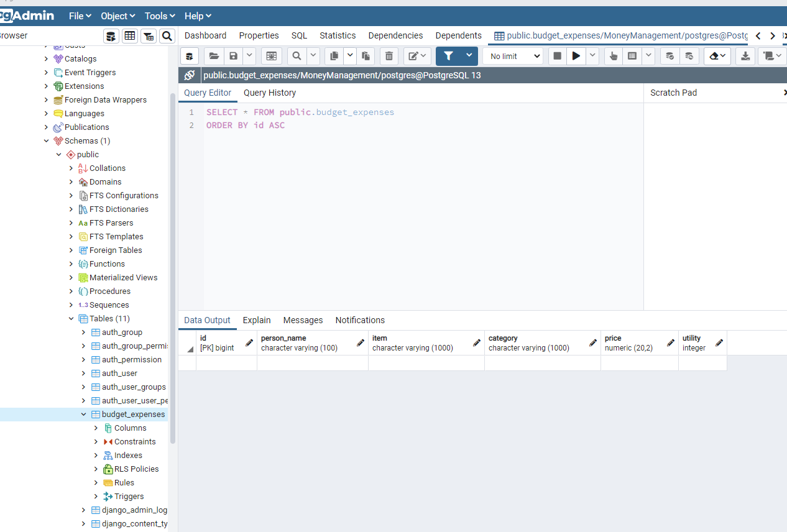This screenshot has width=787, height=532.
Task: Switch to the Dependencies tab
Action: [395, 35]
